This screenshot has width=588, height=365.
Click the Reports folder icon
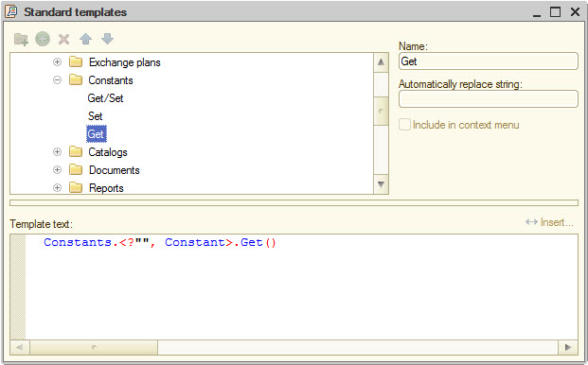point(76,187)
